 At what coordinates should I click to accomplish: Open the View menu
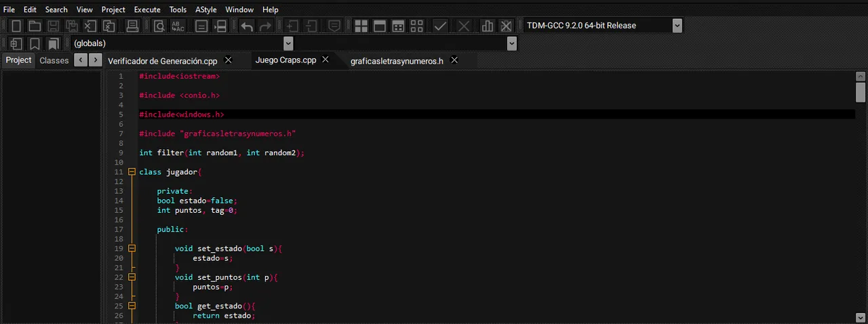click(85, 9)
